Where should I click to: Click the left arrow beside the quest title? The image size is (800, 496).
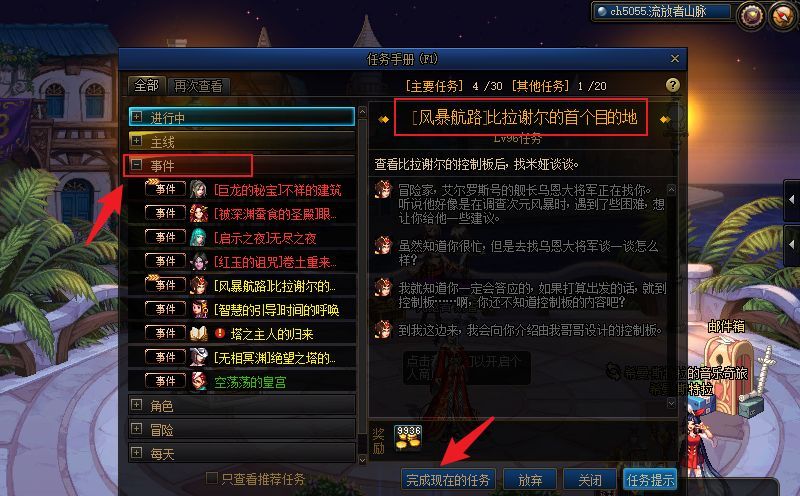383,119
